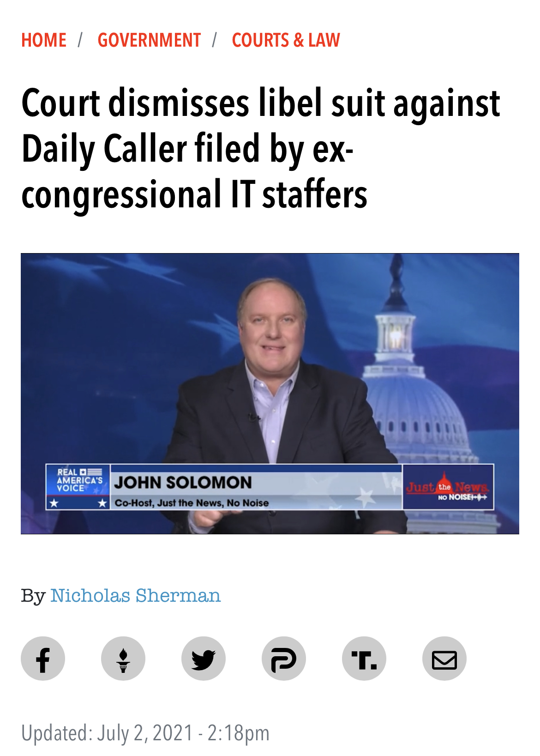This screenshot has width=540, height=756.
Task: Click the "By" byline label
Action: pyautogui.click(x=33, y=596)
